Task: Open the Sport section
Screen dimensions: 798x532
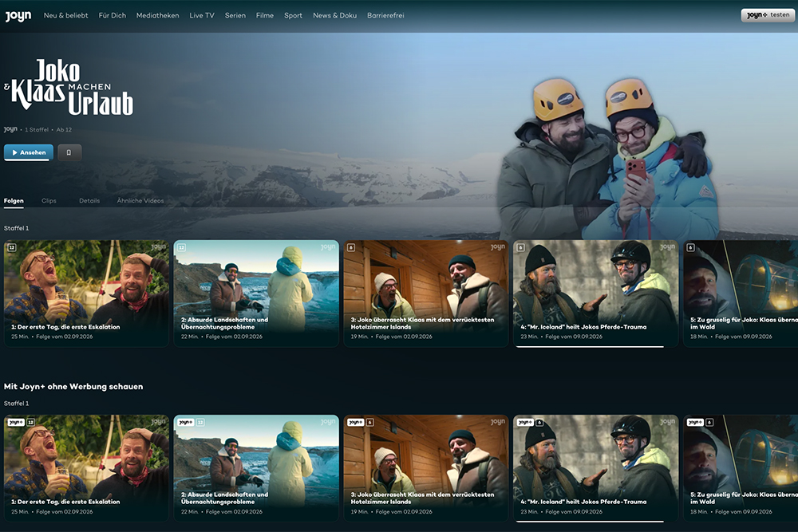Action: click(293, 15)
